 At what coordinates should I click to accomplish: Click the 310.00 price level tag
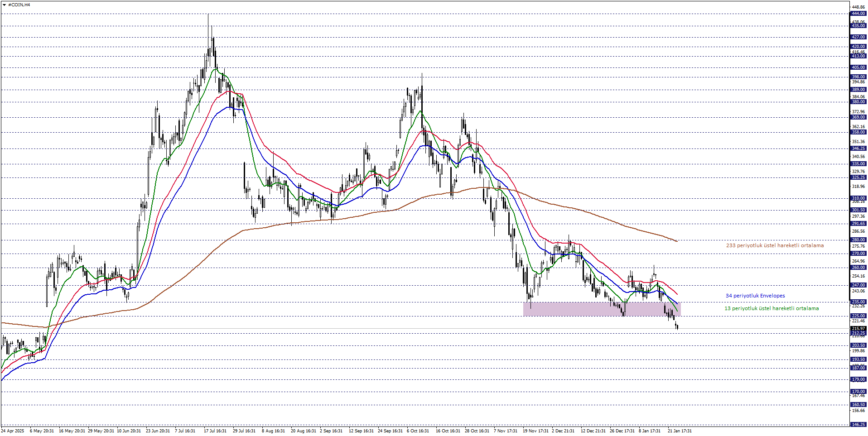click(858, 198)
